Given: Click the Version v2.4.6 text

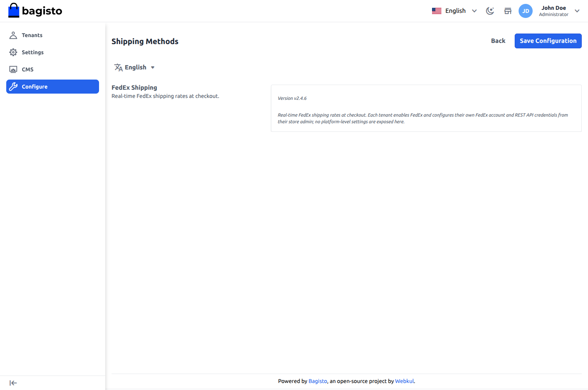Looking at the screenshot, I should point(292,98).
